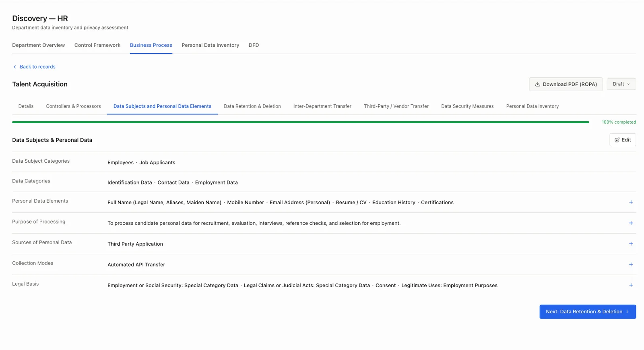Viewport: 644px width, 350px height.
Task: Click the 'Automated API Transfer' collection mode
Action: 136,265
